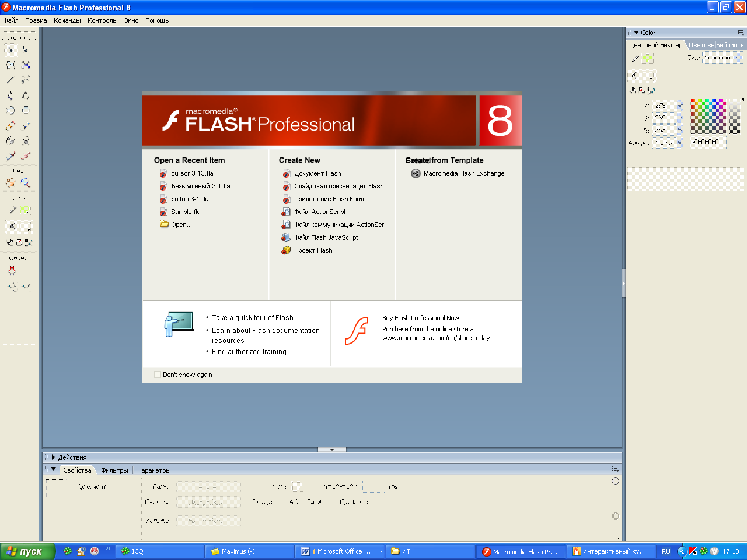Click the brightness slider bar in Color mixer
The height and width of the screenshot is (560, 747).
point(735,116)
